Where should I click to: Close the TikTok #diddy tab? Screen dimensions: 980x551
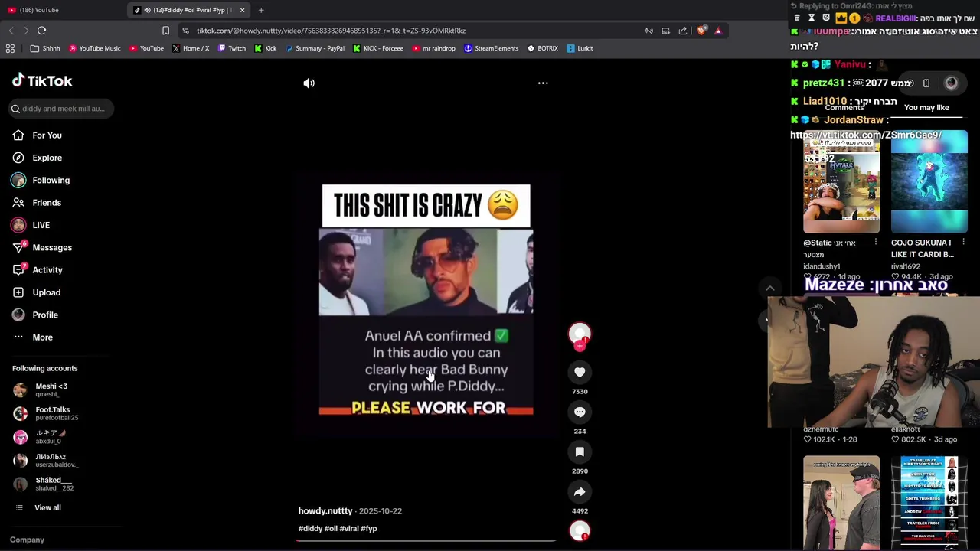tap(242, 10)
